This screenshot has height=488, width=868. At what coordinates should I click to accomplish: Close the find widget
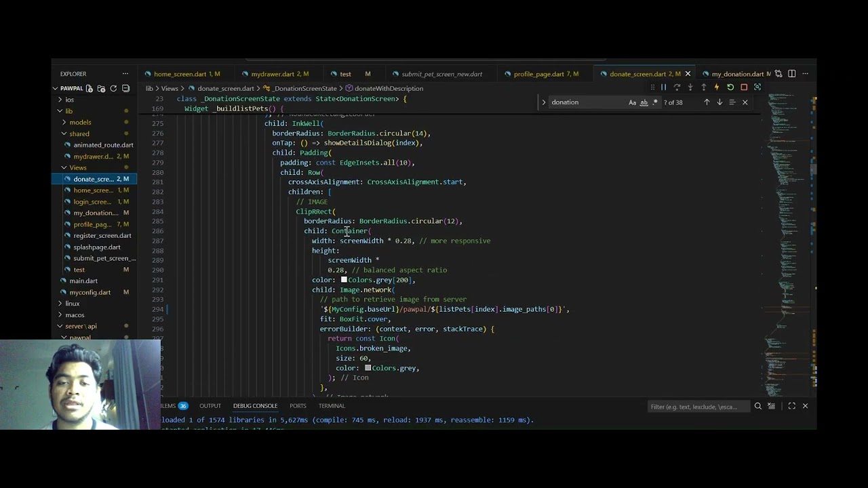[x=745, y=102]
